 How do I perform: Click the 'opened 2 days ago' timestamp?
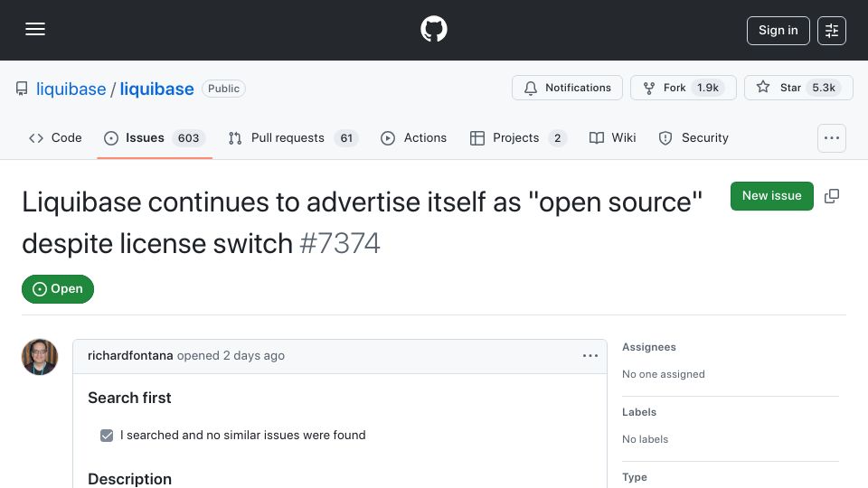(x=231, y=356)
